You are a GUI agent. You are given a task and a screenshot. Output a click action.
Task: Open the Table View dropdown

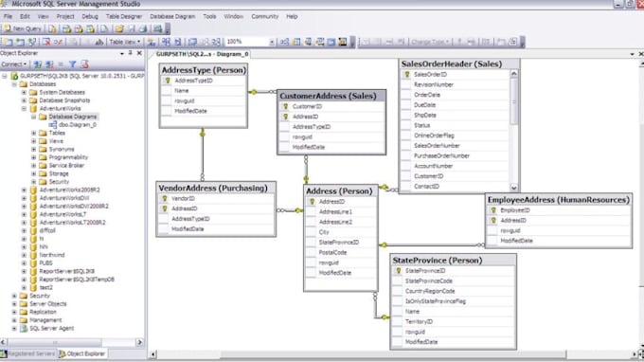125,42
